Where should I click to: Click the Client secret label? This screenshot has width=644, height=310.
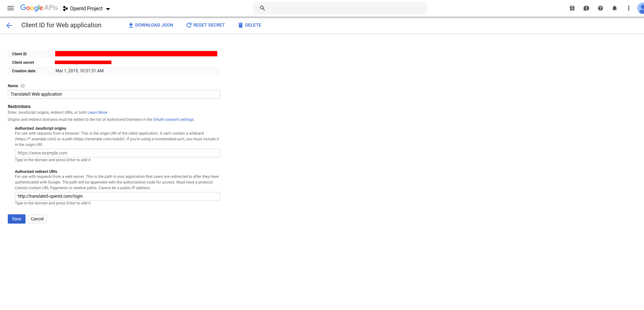coord(23,62)
